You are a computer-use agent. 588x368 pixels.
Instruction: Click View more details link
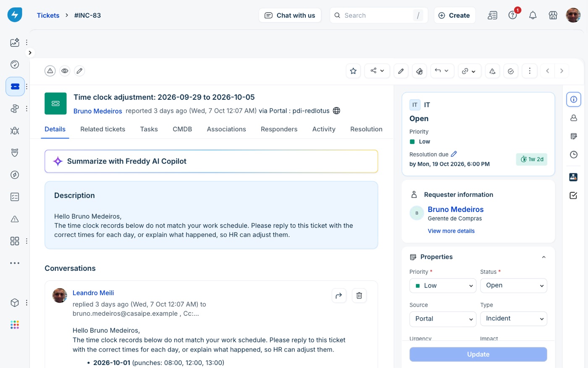451,231
